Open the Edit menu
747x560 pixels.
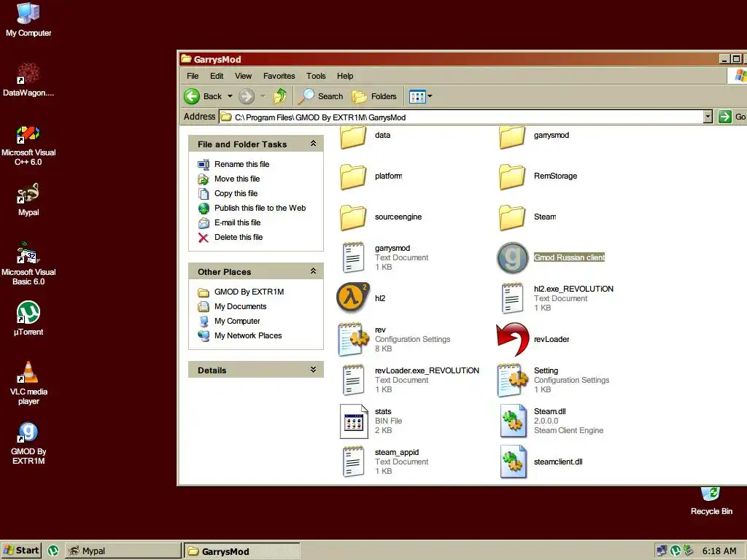[217, 76]
